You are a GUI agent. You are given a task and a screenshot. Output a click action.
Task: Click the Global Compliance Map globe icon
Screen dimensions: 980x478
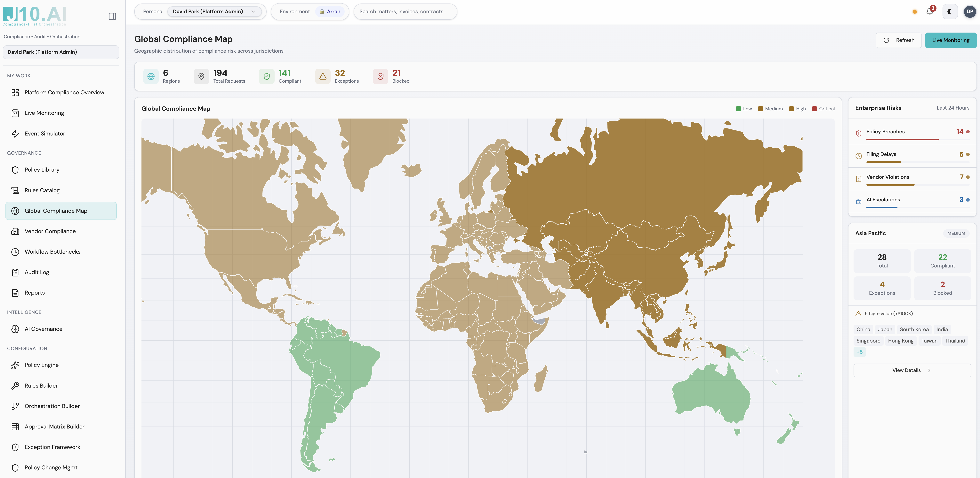15,211
